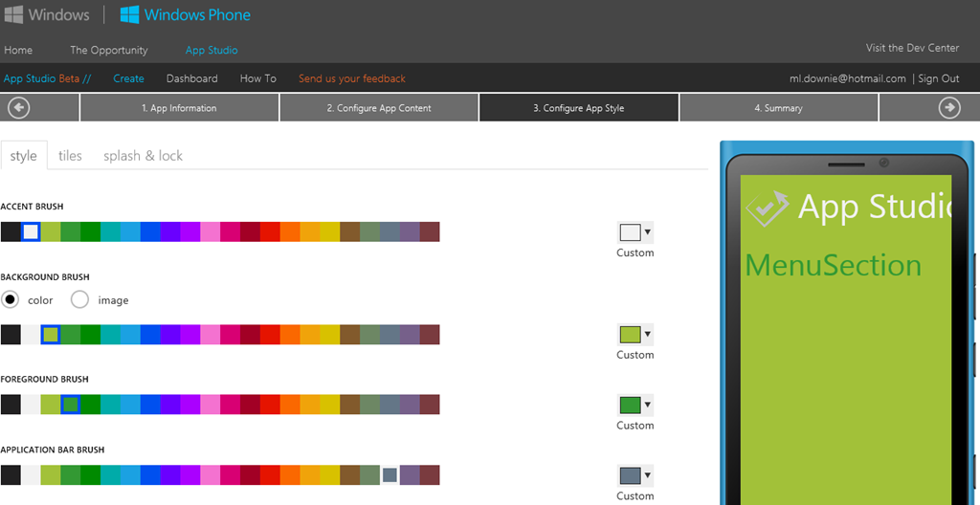Click the forward arrow wizard button
This screenshot has width=980, height=505.
tap(949, 107)
